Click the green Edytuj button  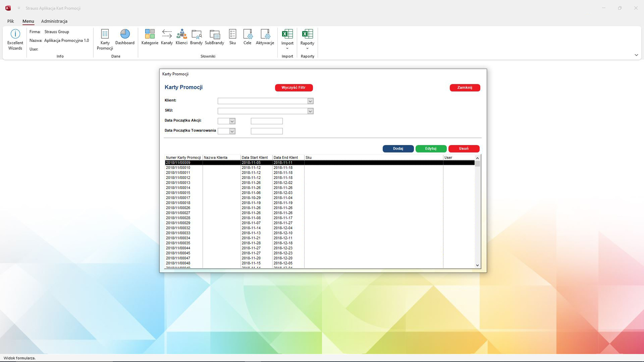431,149
